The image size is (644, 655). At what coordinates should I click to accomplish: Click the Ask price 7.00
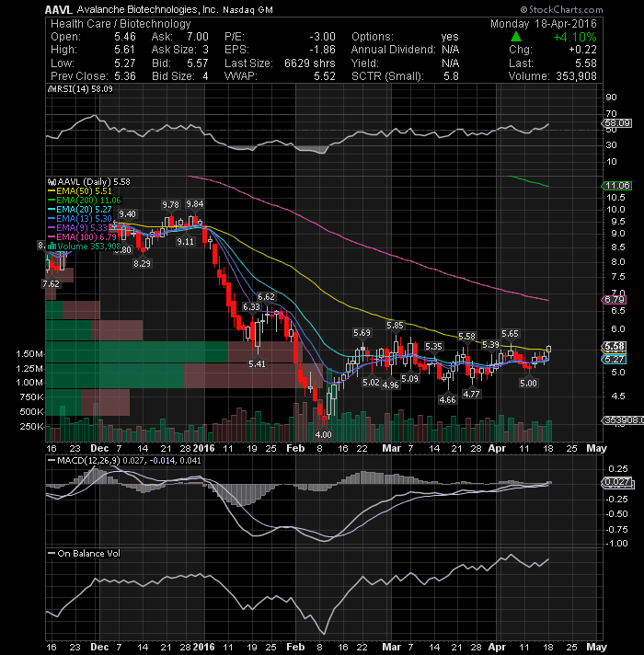198,37
